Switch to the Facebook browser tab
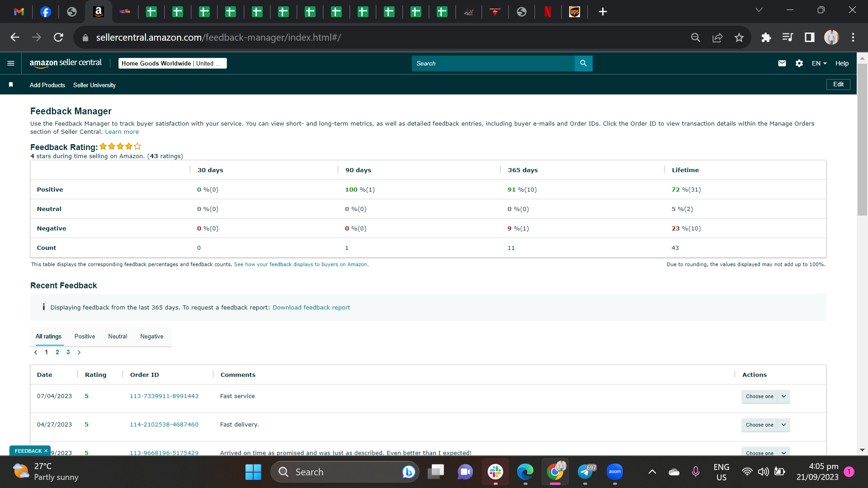The image size is (868, 488). tap(46, 12)
